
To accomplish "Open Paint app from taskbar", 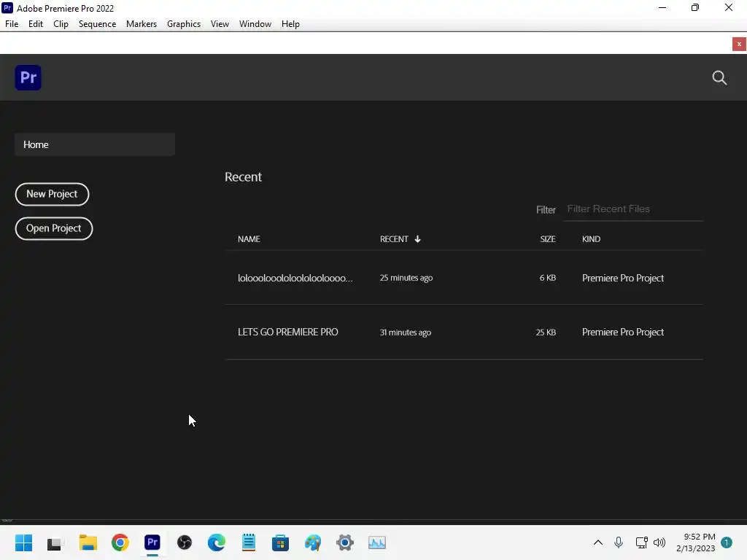I will tap(313, 542).
